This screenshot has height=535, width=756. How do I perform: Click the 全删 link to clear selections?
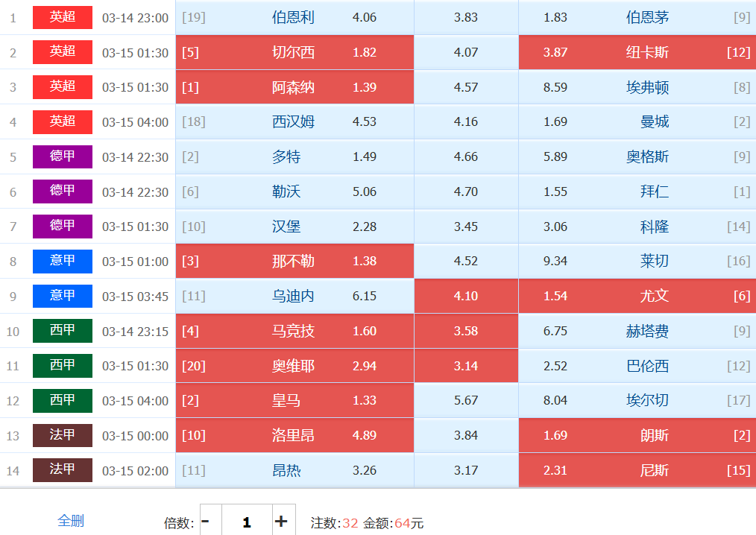(x=71, y=521)
